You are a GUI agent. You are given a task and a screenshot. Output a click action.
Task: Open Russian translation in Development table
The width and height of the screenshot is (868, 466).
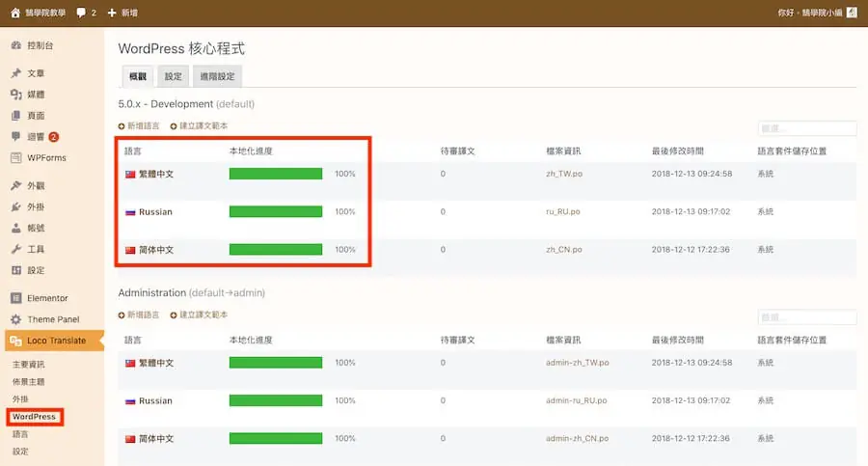[155, 211]
